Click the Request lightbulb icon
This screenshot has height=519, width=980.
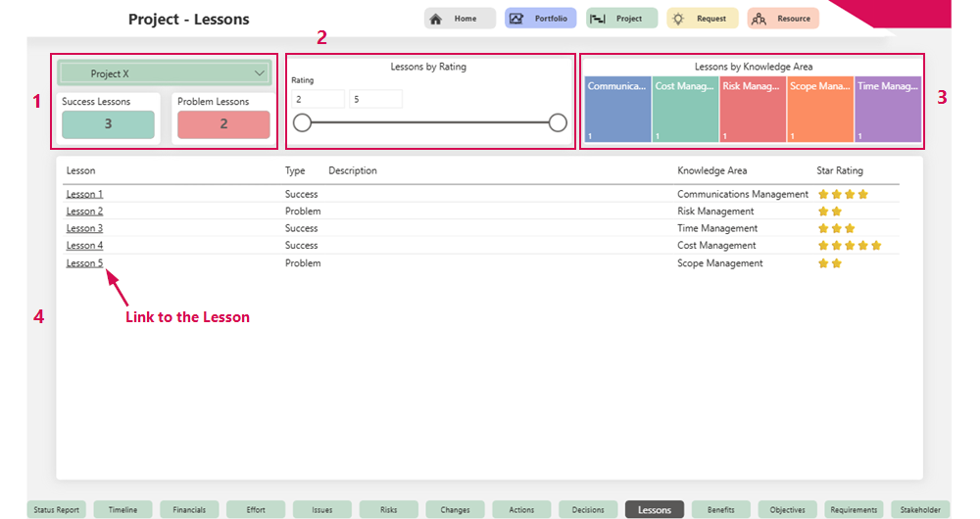[x=677, y=19]
